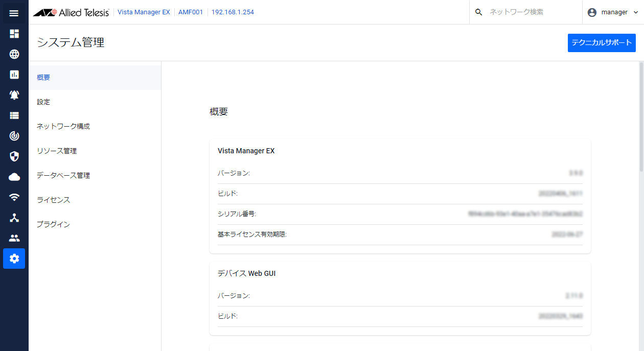Open the gear system settings icon
The height and width of the screenshot is (351, 644).
pos(14,259)
